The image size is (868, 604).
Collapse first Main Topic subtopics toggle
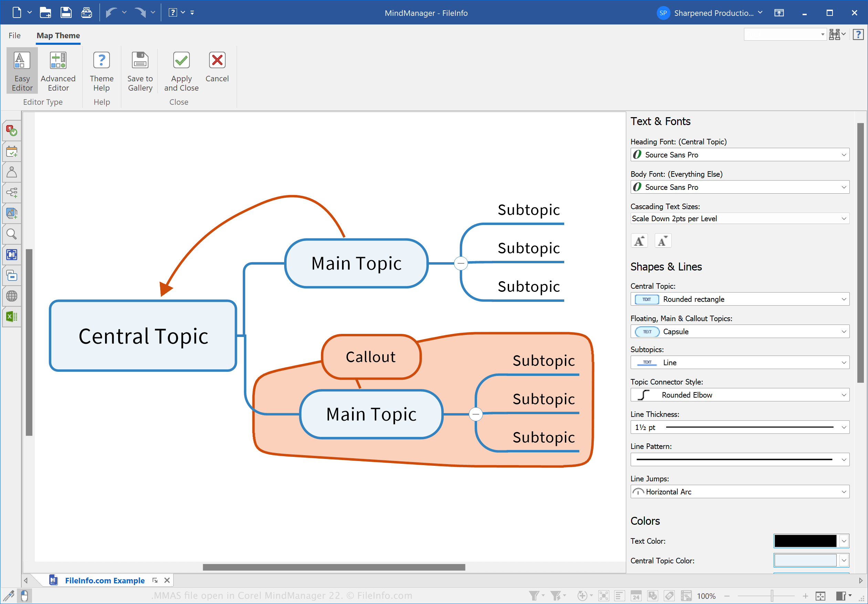pyautogui.click(x=461, y=263)
